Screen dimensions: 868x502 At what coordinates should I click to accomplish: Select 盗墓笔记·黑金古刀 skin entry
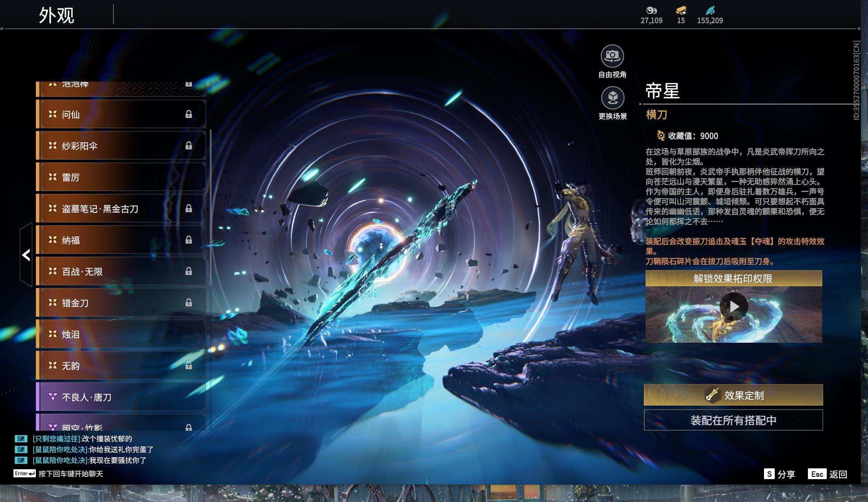121,209
